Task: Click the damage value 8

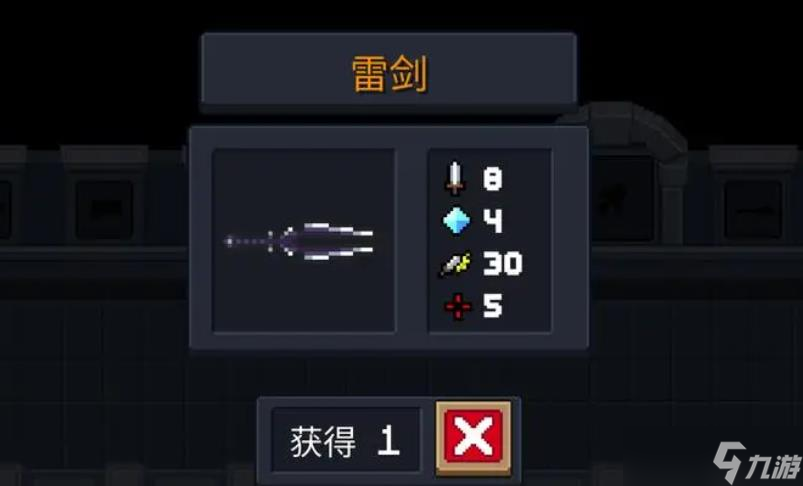Action: pos(493,179)
